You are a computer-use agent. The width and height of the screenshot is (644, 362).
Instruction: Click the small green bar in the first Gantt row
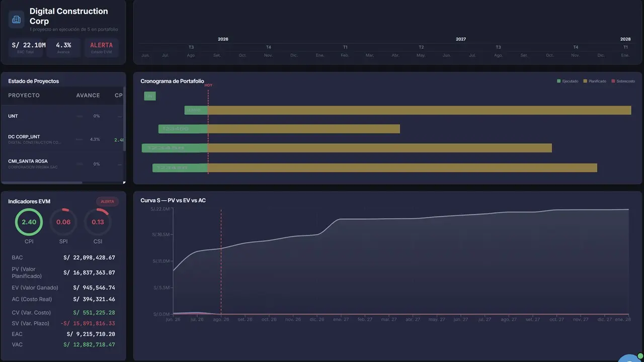point(150,96)
